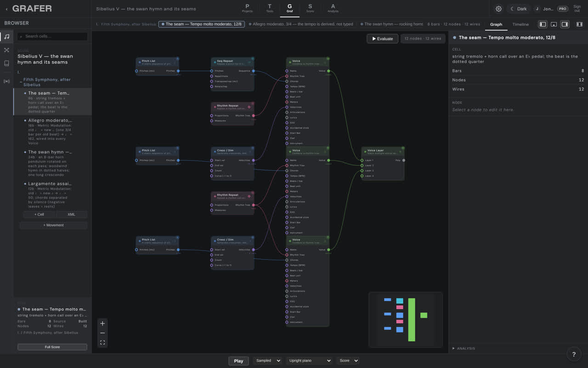Open the Sampled sound source dropdown
Viewport: 588px width, 368px height.
pyautogui.click(x=267, y=361)
